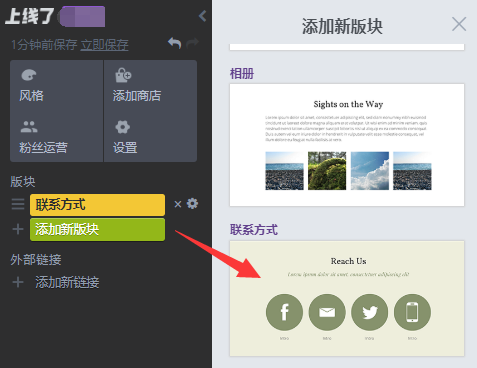Viewport: 477px width, 368px height.
Task: Click the 设置 label
Action: (x=125, y=147)
